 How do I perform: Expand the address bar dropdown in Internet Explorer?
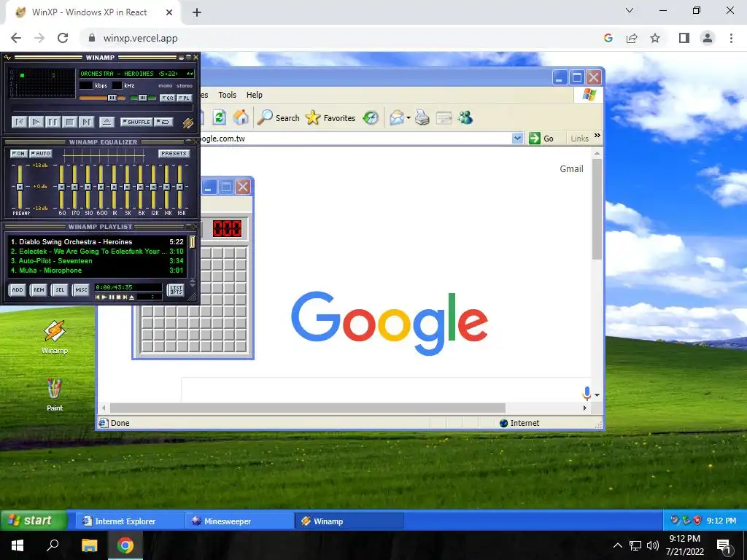click(517, 139)
